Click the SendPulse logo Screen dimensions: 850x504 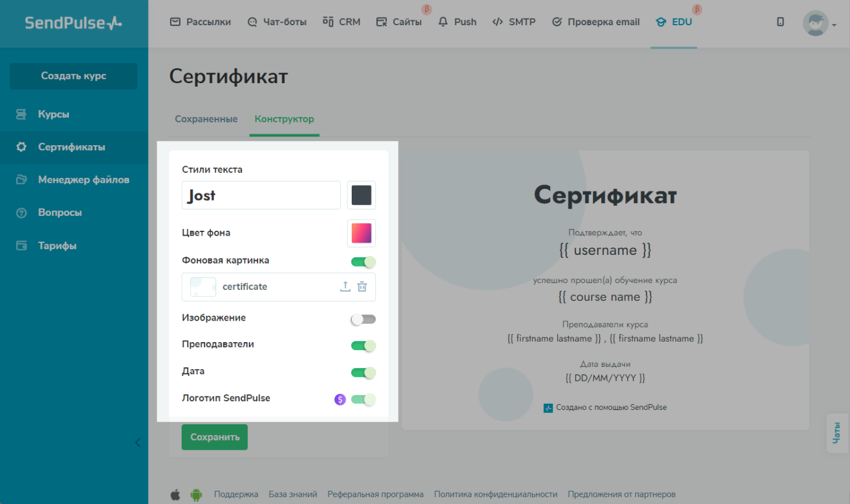pos(74,23)
